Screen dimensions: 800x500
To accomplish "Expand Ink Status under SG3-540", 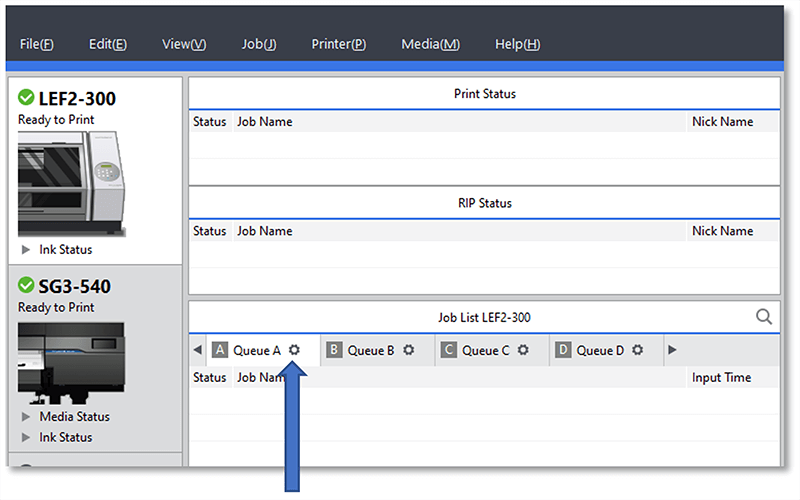I will [27, 438].
